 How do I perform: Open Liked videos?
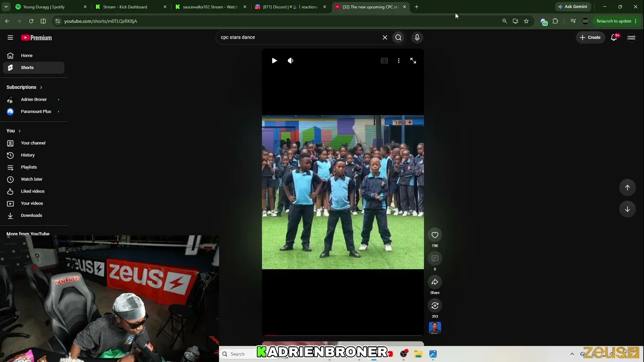[33, 191]
